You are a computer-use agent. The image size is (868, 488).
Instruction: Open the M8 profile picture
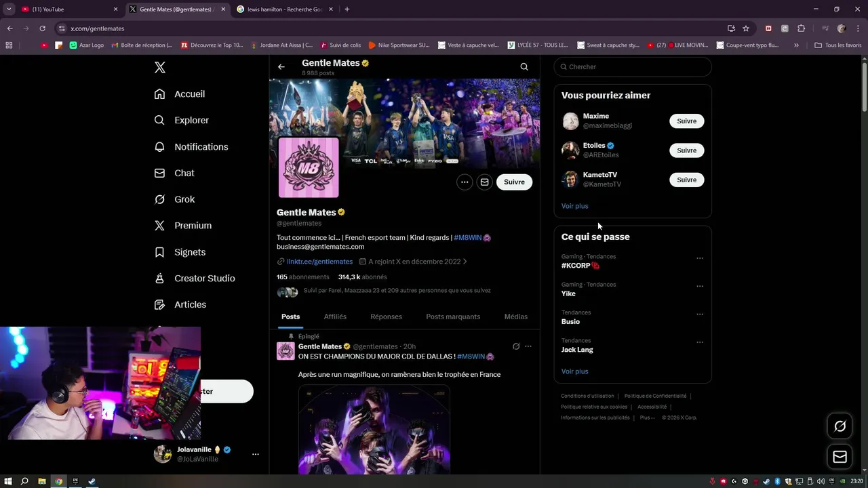pyautogui.click(x=309, y=167)
